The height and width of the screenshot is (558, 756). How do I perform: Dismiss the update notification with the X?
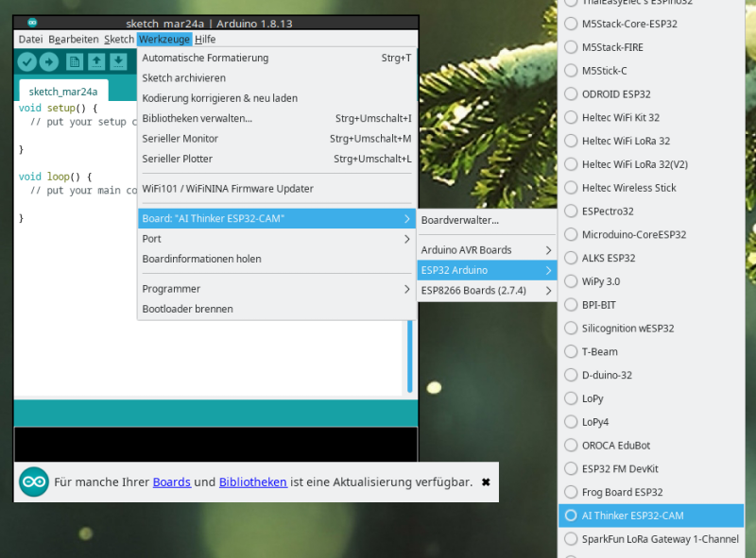[x=486, y=482]
